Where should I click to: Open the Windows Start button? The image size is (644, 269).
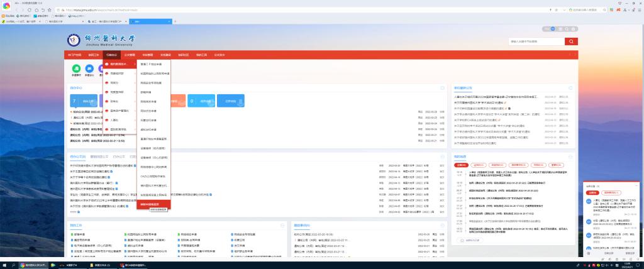point(5,265)
